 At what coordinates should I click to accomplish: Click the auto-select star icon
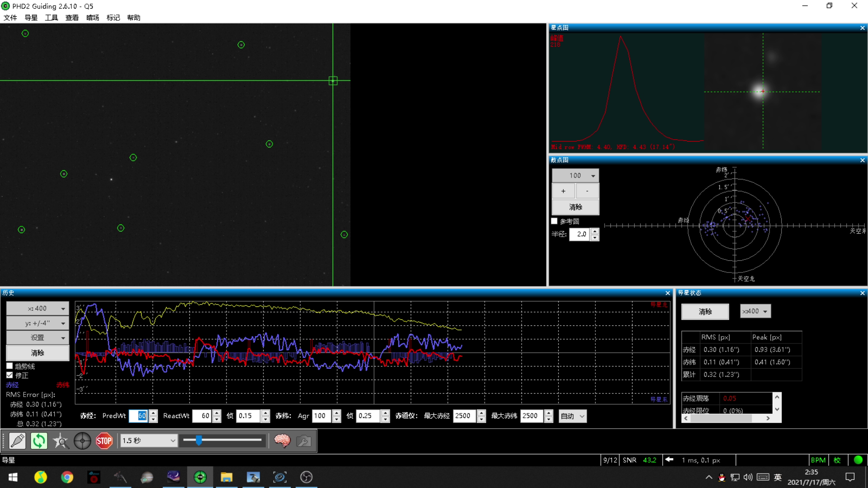(61, 441)
